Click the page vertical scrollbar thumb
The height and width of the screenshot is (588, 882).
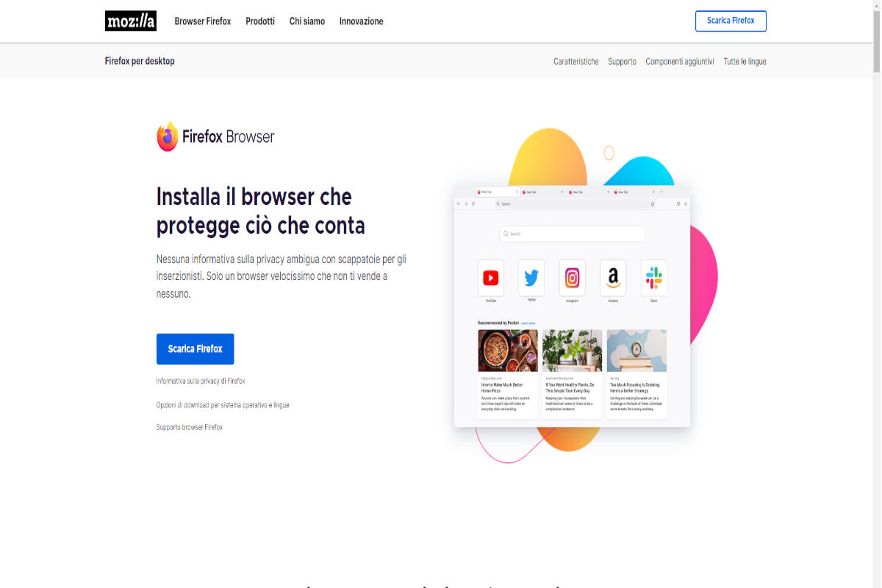[x=876, y=40]
